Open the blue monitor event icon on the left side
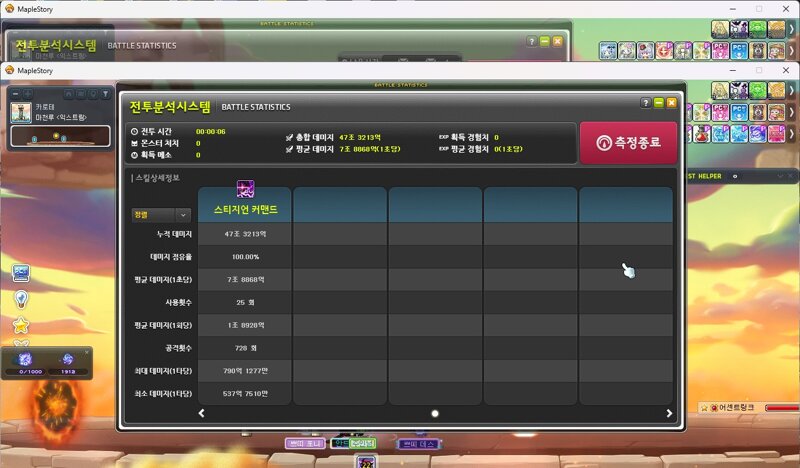The height and width of the screenshot is (468, 800). coord(21,273)
